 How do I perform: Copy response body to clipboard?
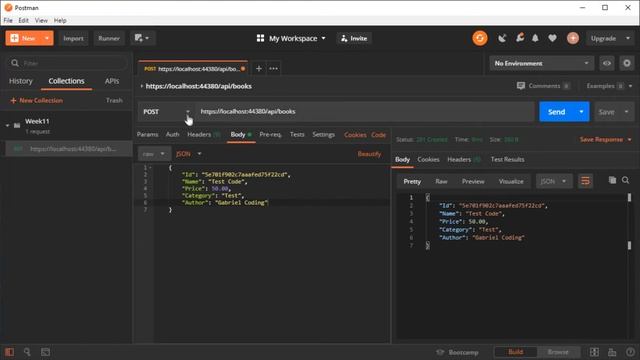612,180
